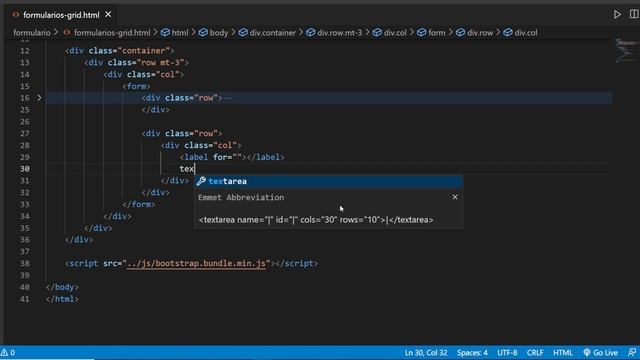The width and height of the screenshot is (640, 360).
Task: Change indentation via Spaces: 4
Action: pos(472,353)
